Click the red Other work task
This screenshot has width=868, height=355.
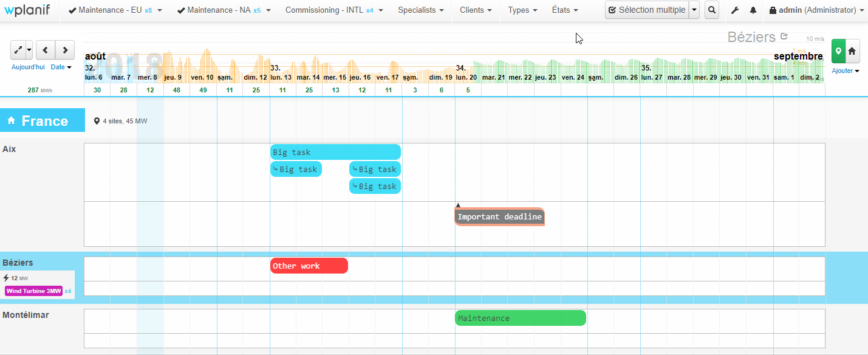(309, 266)
